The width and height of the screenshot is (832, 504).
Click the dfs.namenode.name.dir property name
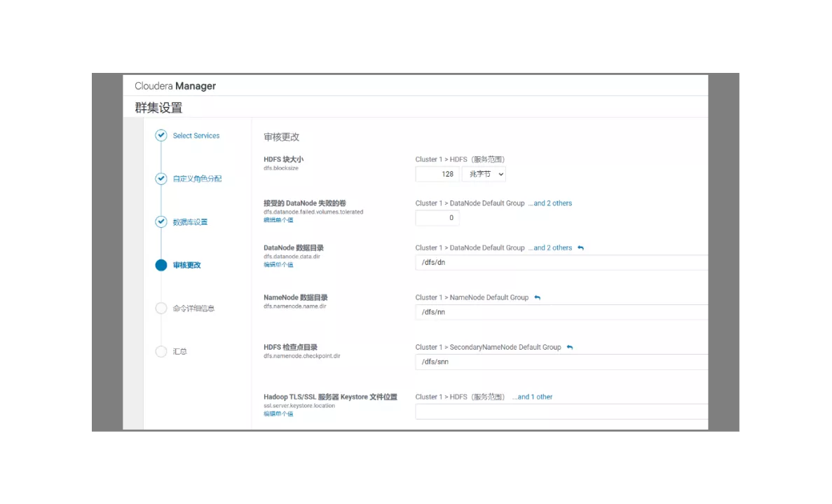tap(295, 306)
